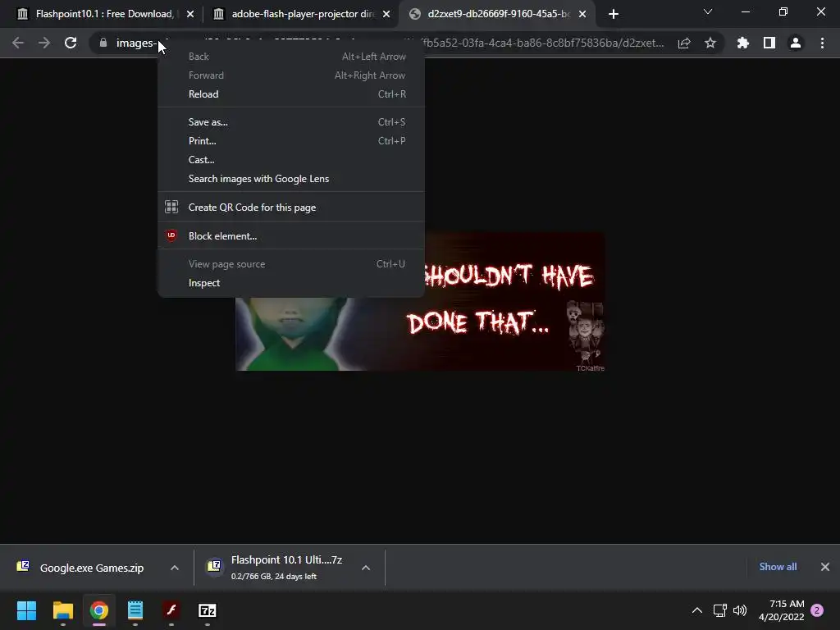The image size is (840, 630).
Task: Close the adobe-flash-player-projector tab
Action: 386,14
